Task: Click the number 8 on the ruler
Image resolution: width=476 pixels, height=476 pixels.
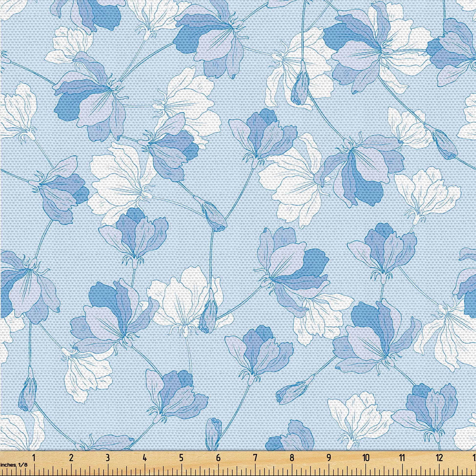Action: tap(292, 458)
